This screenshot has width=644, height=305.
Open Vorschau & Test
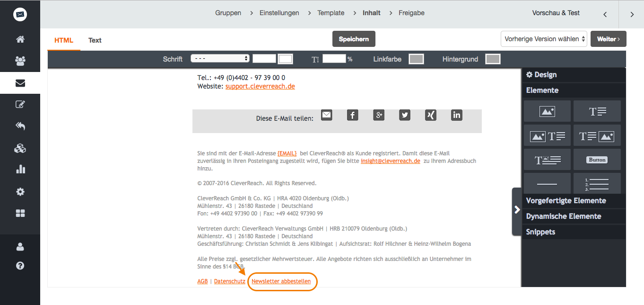point(556,13)
